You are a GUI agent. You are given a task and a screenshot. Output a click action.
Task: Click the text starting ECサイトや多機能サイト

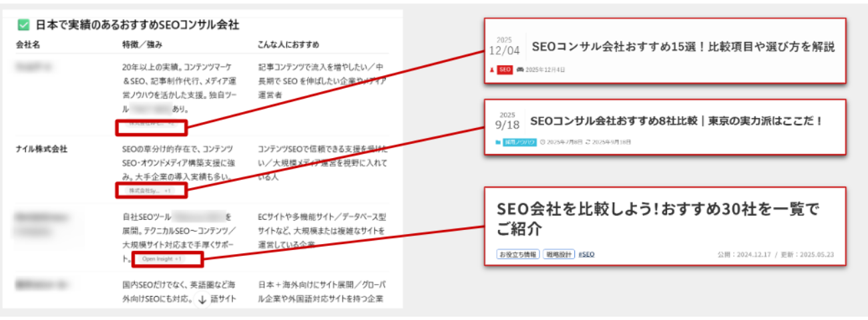321,231
